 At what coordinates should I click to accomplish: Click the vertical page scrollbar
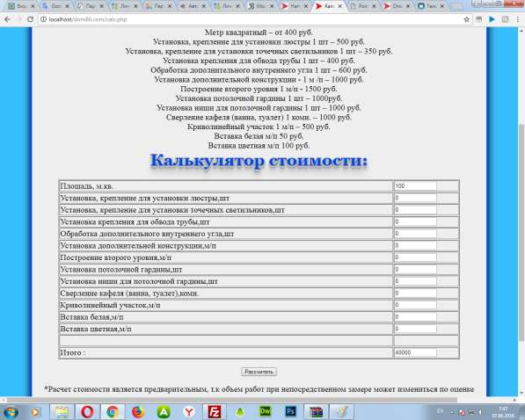pos(521,232)
